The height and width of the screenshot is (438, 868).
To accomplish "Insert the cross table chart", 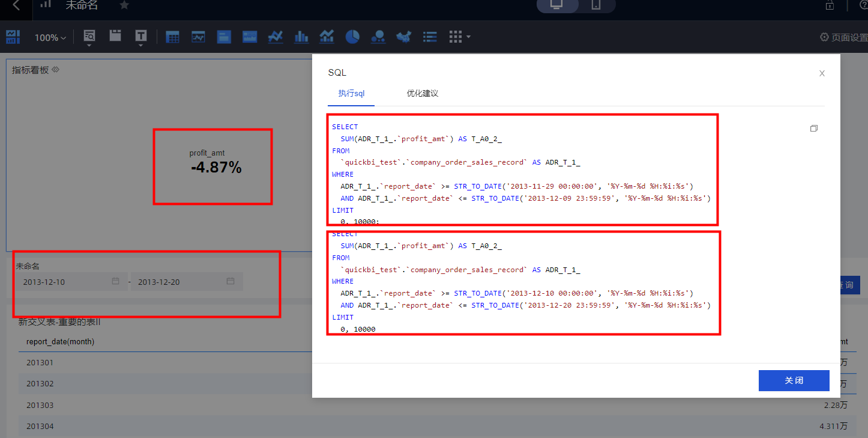I will tap(172, 37).
